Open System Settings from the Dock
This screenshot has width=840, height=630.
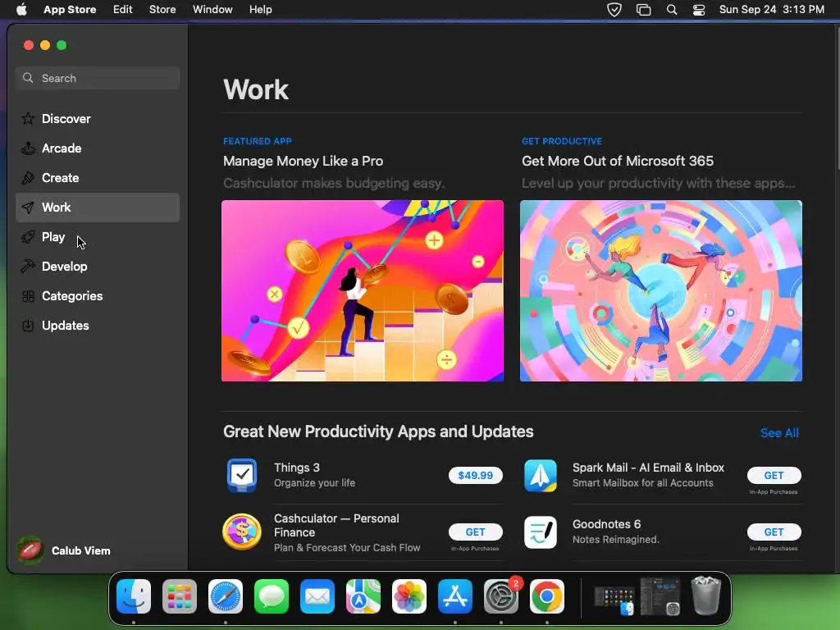coord(501,596)
